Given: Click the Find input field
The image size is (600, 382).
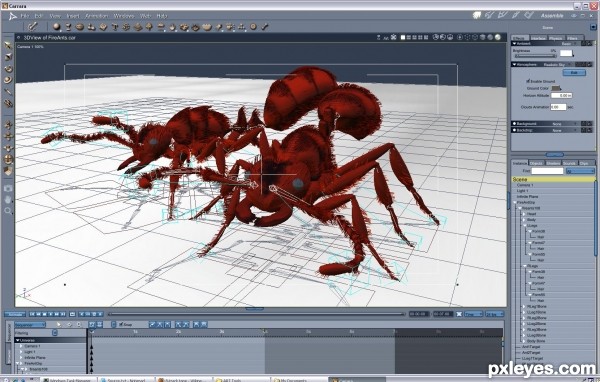Looking at the screenshot, I should (547, 171).
